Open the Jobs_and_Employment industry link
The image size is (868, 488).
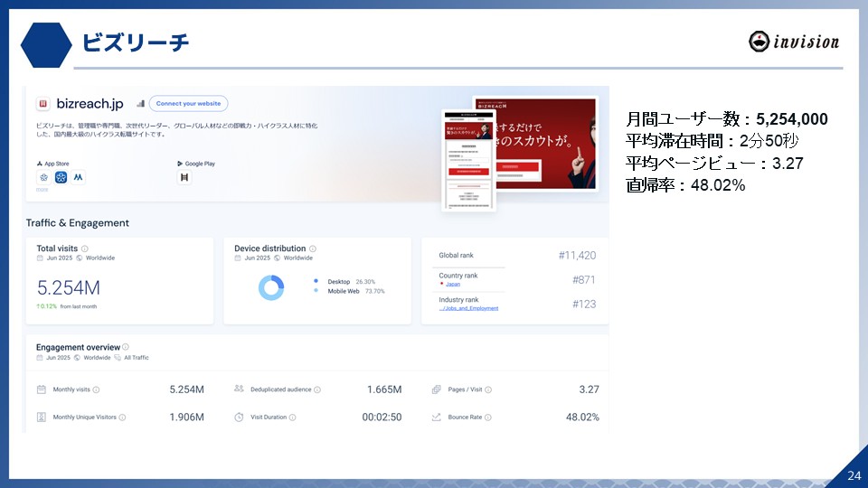pyautogui.click(x=468, y=308)
